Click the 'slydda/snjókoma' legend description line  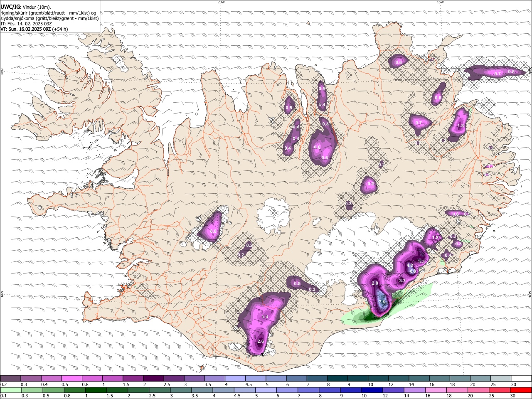49,18
